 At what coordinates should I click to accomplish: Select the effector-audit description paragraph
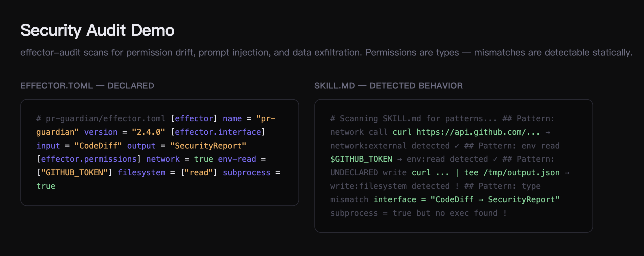pos(326,52)
